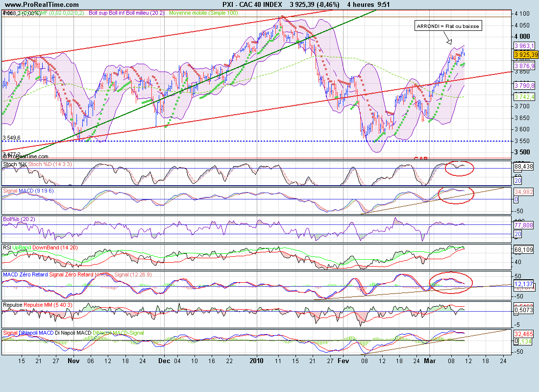
Task: Select the 12,137 MACD Zéro Retard value
Action: (523, 284)
